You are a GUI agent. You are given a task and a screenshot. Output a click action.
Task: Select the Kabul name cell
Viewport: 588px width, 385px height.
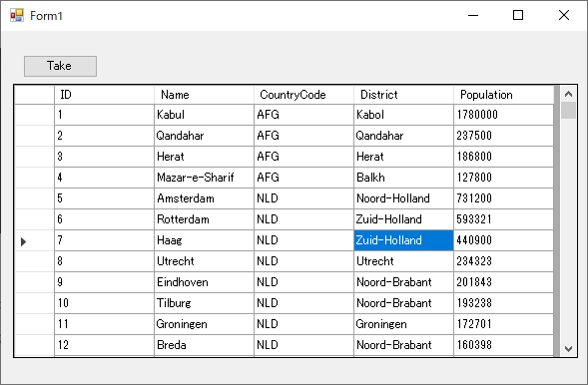pos(204,115)
